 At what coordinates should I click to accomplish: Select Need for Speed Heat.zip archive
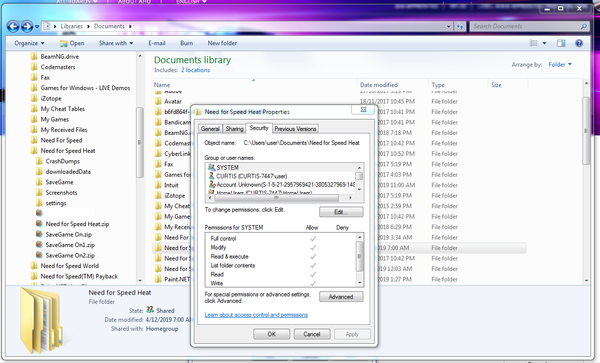coord(77,224)
